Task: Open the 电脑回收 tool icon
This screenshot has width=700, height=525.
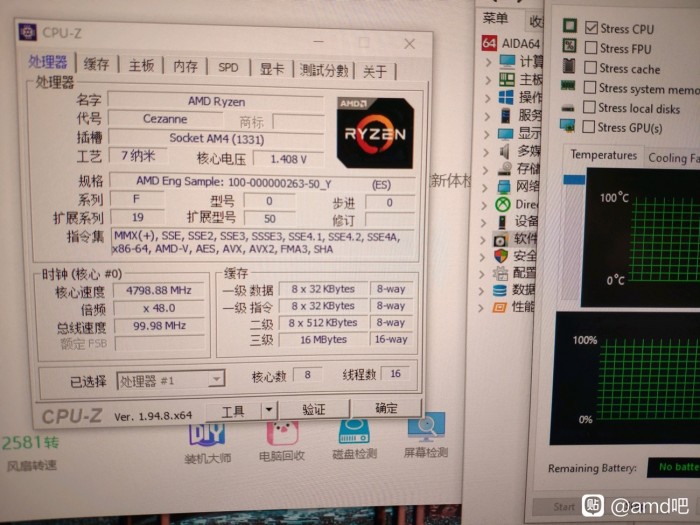Action: 282,432
